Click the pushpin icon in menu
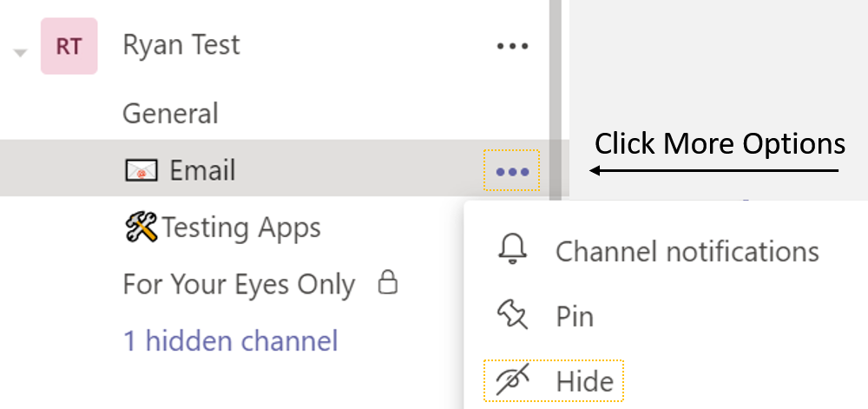This screenshot has height=409, width=868. (x=512, y=315)
